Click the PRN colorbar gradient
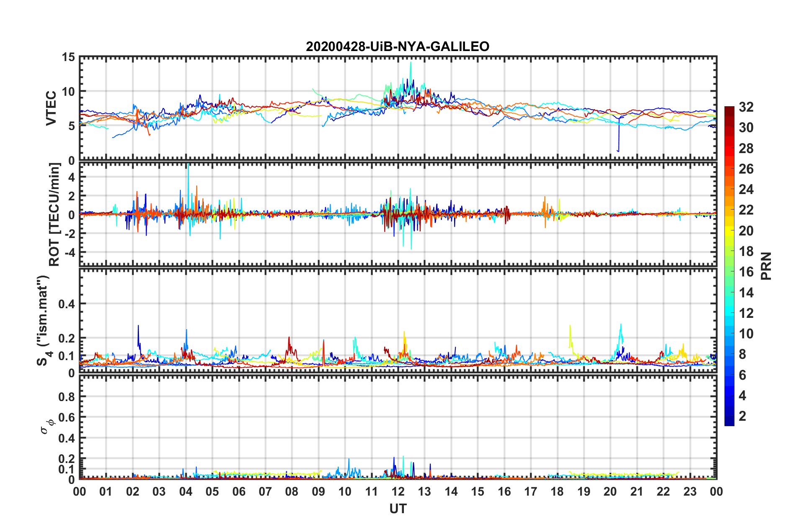Image resolution: width=796 pixels, height=532 pixels. [x=729, y=266]
